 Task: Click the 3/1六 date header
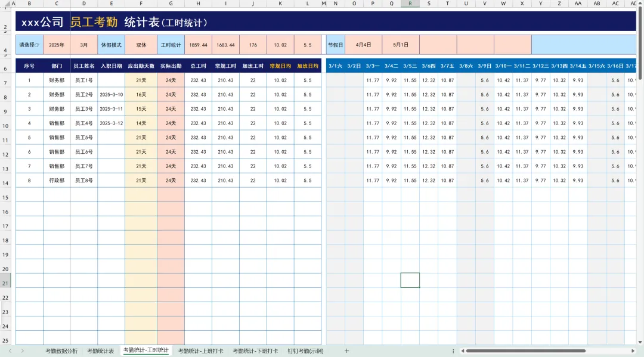[336, 66]
